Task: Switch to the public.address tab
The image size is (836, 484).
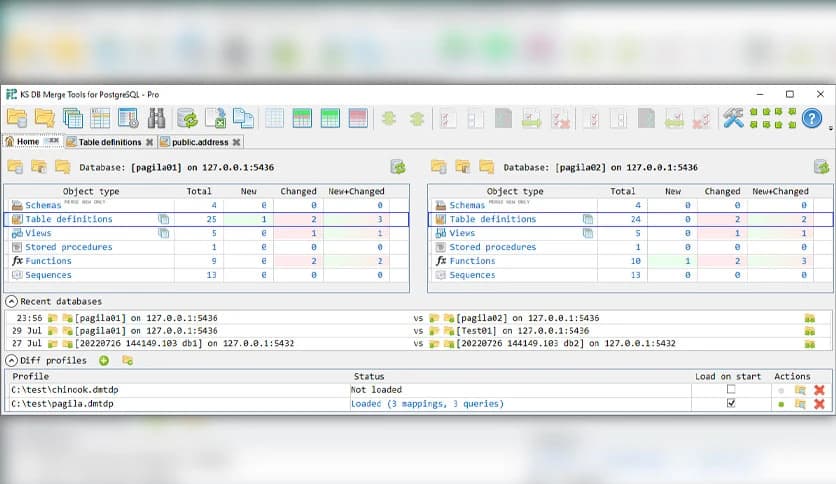Action: click(200, 142)
